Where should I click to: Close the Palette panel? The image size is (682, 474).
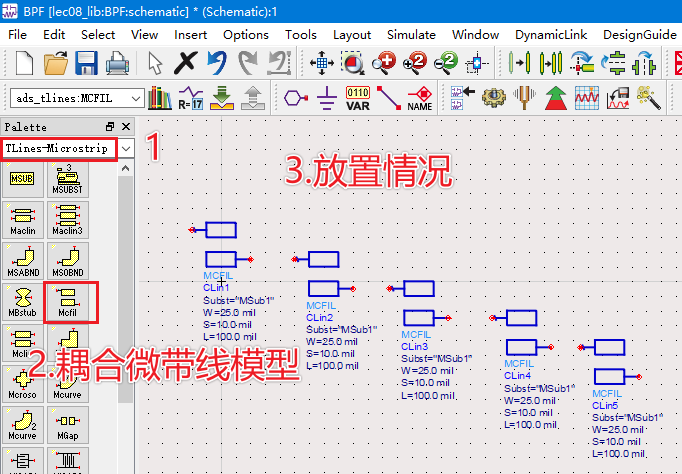click(126, 127)
